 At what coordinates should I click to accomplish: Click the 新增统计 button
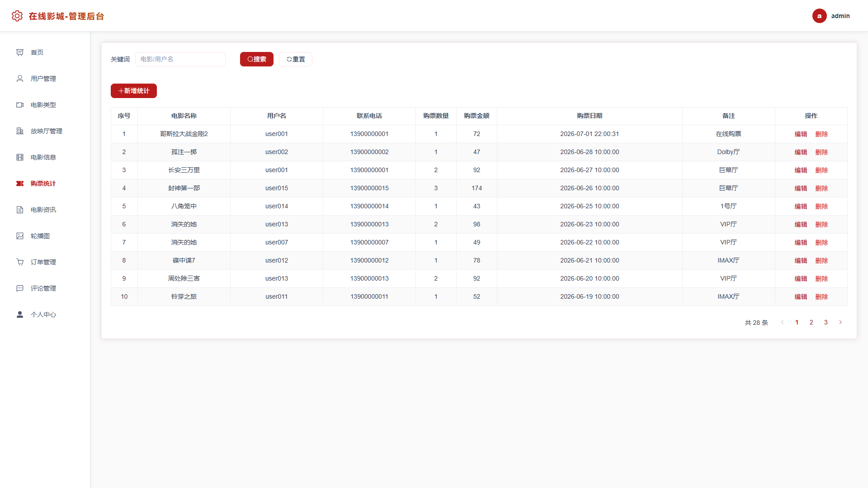[134, 91]
